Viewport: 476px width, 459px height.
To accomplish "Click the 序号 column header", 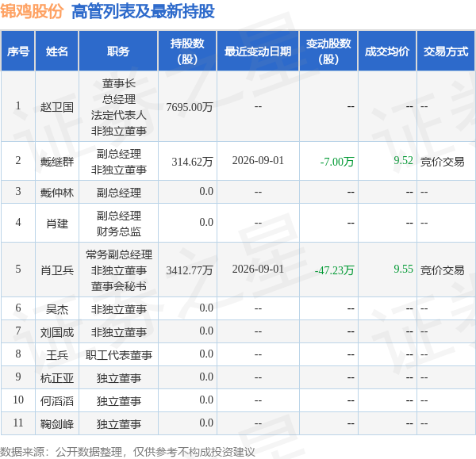I will click(18, 51).
